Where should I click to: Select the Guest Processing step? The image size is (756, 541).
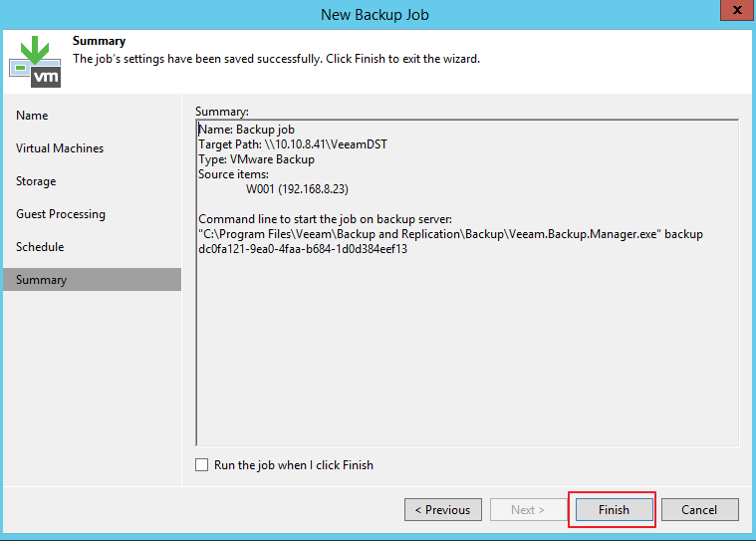[61, 214]
